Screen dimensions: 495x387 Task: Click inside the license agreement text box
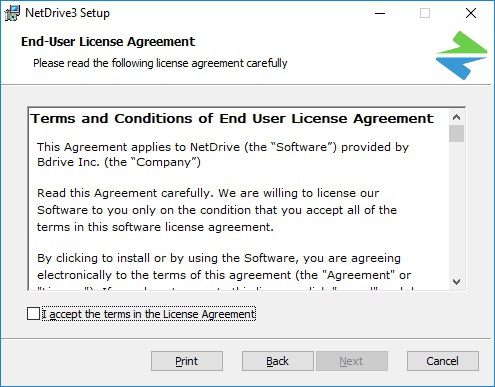point(239,199)
